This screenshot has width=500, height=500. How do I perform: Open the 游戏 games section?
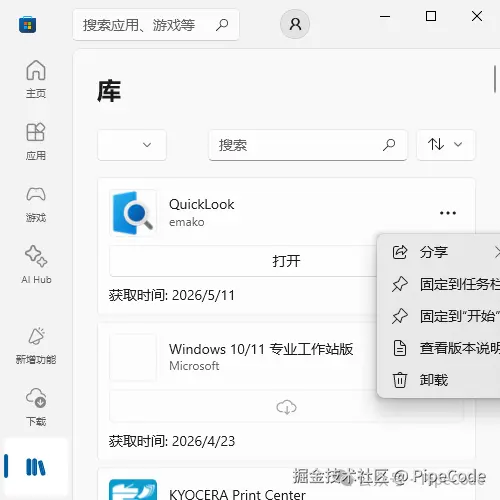click(x=36, y=204)
